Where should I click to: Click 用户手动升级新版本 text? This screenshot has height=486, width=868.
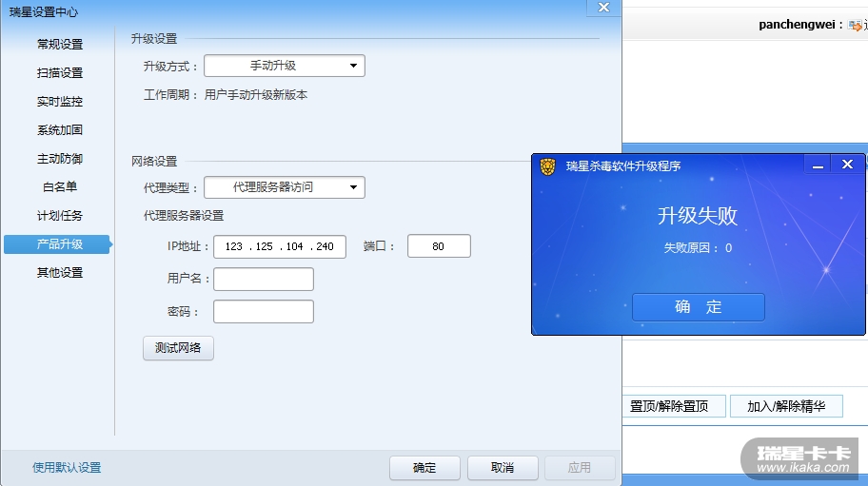256,95
